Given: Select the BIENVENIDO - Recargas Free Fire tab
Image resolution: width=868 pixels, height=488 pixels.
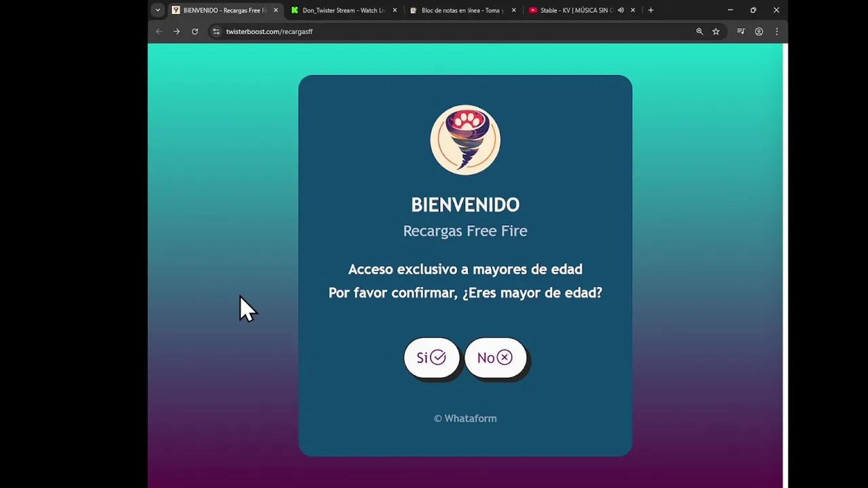Looking at the screenshot, I should point(224,10).
